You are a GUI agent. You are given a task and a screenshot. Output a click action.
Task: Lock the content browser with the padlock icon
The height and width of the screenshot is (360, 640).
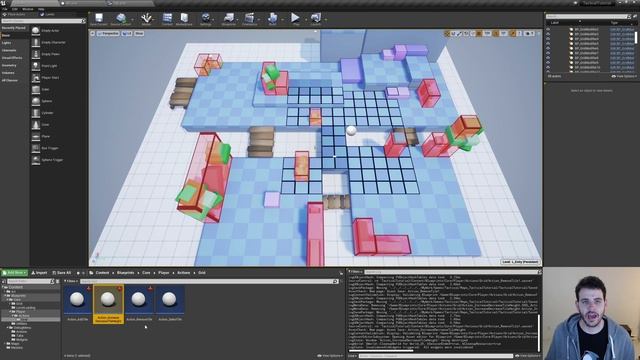point(341,273)
